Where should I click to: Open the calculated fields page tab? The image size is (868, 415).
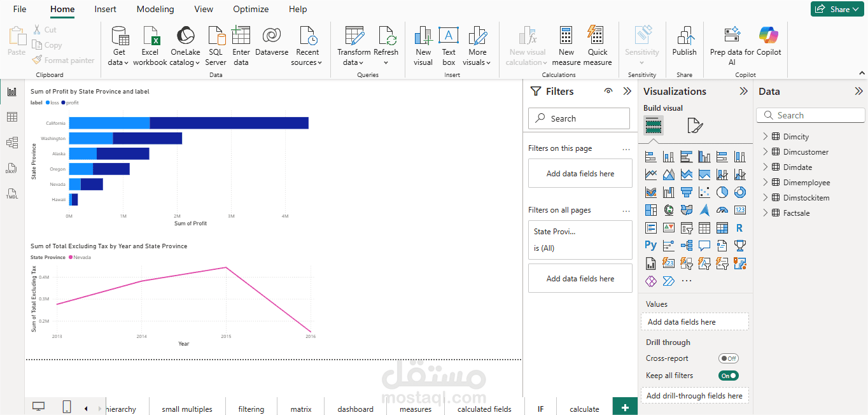click(484, 409)
